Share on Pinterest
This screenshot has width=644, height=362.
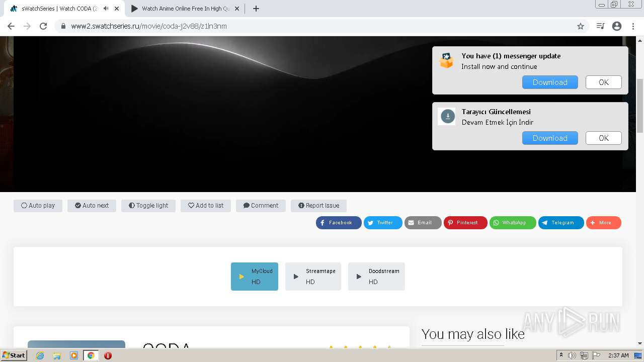click(465, 223)
